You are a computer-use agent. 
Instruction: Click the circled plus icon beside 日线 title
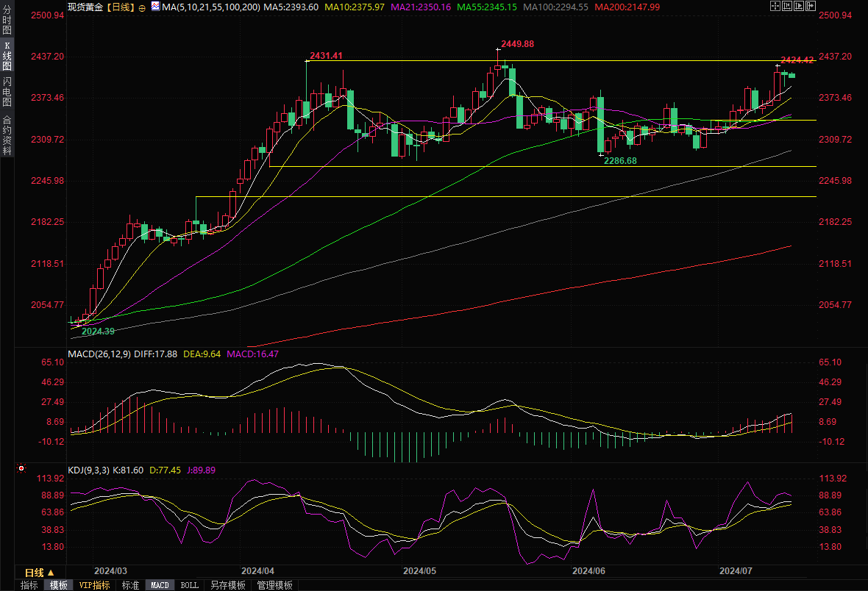pos(142,7)
